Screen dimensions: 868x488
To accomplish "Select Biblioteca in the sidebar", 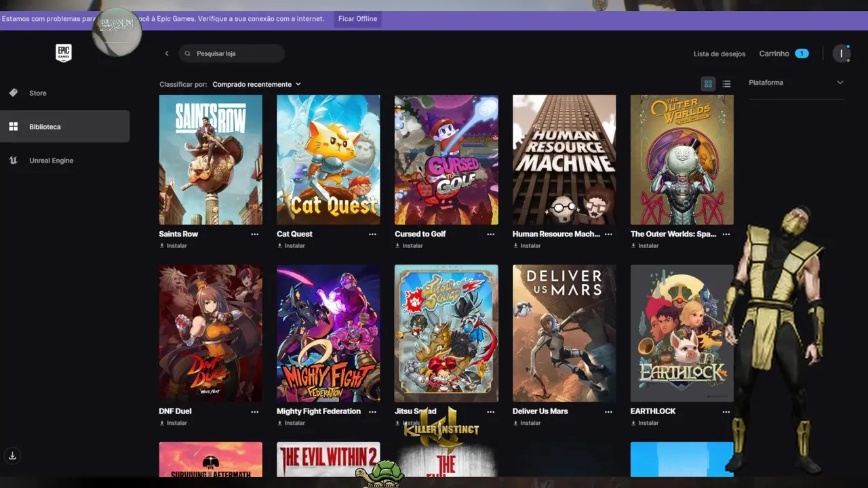I will point(64,127).
